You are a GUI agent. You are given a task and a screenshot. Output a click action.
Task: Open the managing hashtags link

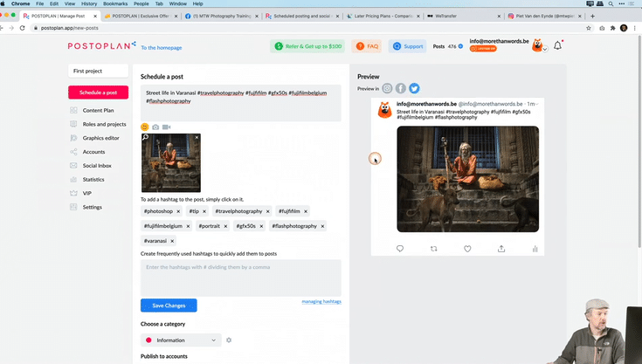[321, 301]
